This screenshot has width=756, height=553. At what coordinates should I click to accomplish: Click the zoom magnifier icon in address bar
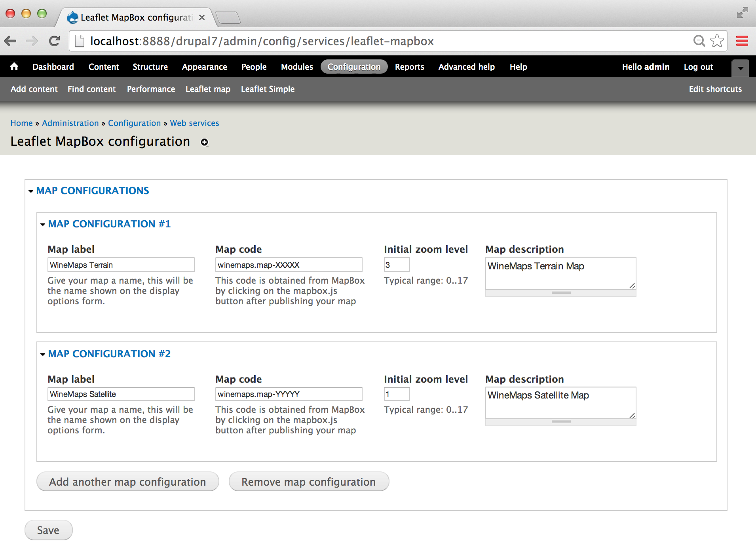(699, 41)
